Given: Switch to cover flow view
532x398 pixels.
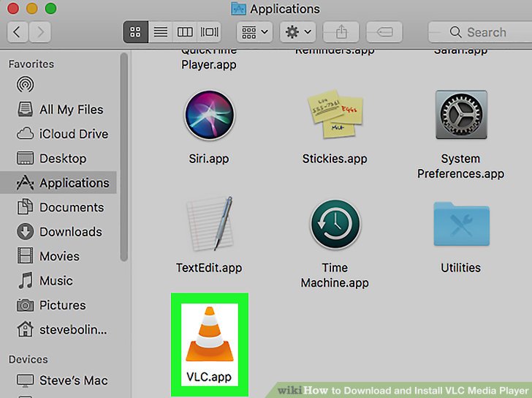Looking at the screenshot, I should pos(209,32).
